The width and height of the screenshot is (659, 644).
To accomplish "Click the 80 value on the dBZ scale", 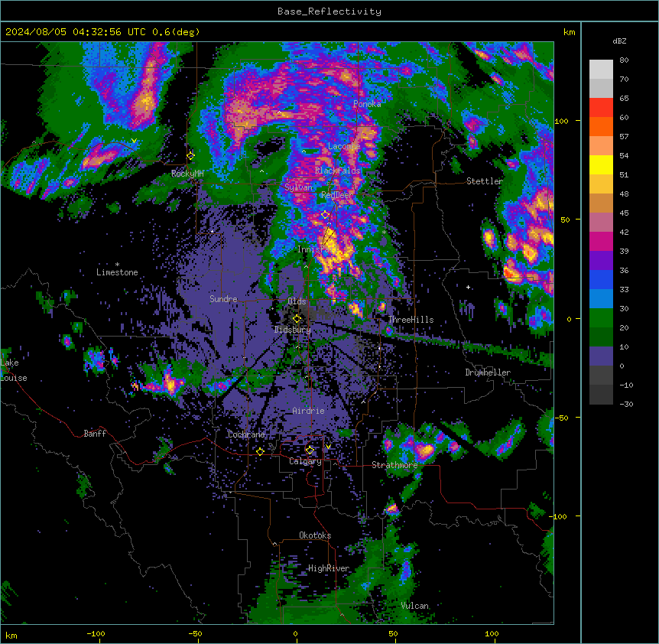I will pos(624,60).
